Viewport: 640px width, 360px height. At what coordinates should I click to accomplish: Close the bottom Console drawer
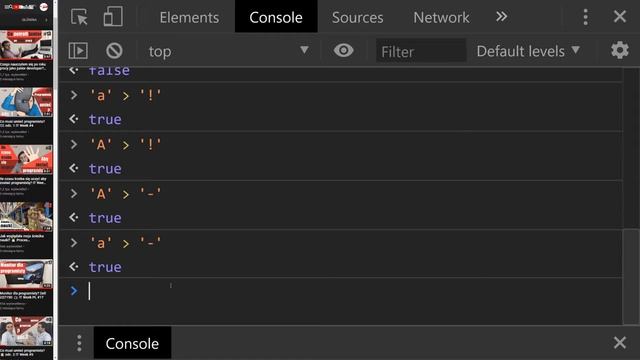(x=620, y=343)
